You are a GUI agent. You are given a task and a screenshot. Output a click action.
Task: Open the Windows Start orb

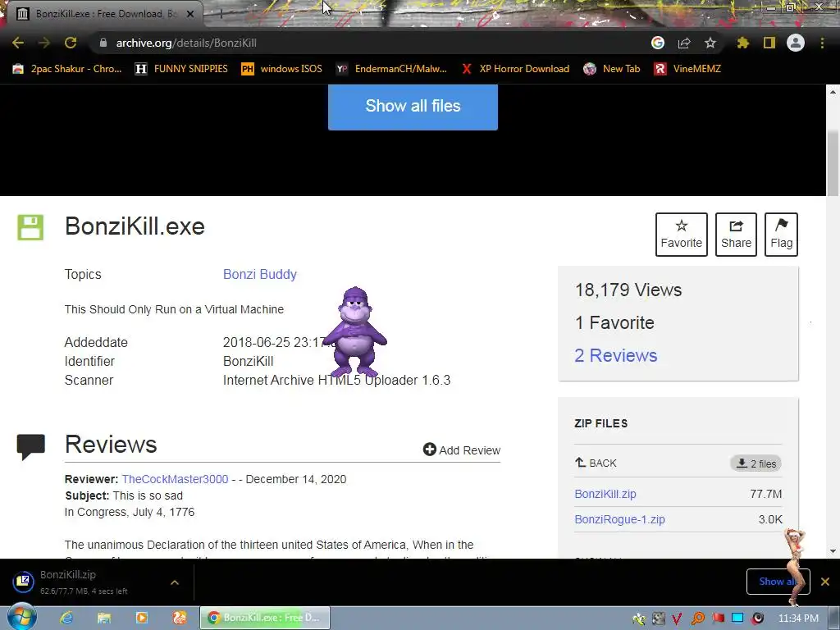click(x=22, y=617)
